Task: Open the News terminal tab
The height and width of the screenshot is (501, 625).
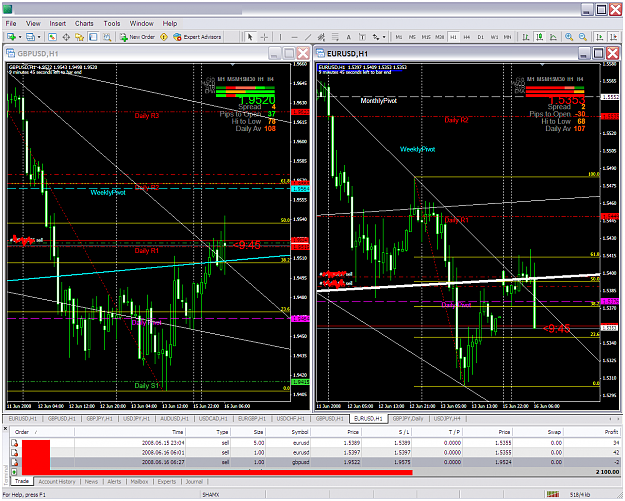Action: coord(91,482)
